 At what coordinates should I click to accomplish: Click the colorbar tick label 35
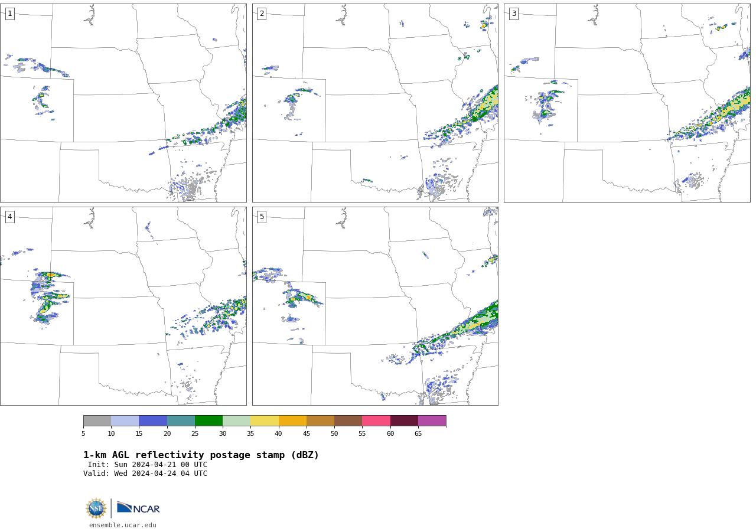coord(250,434)
